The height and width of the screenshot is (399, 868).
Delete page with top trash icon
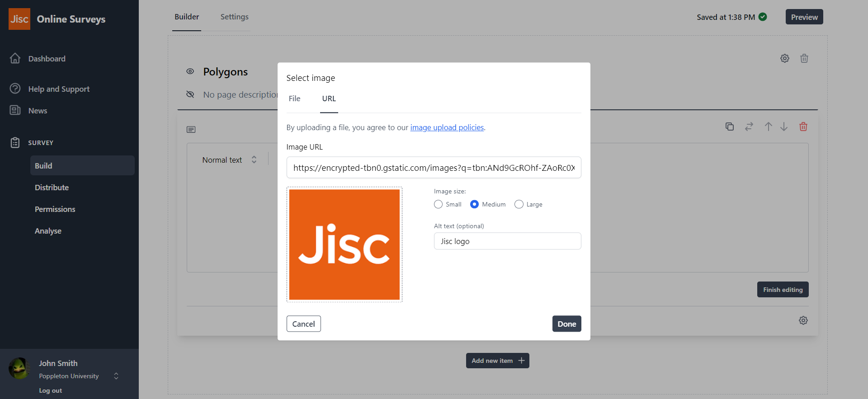coord(804,58)
